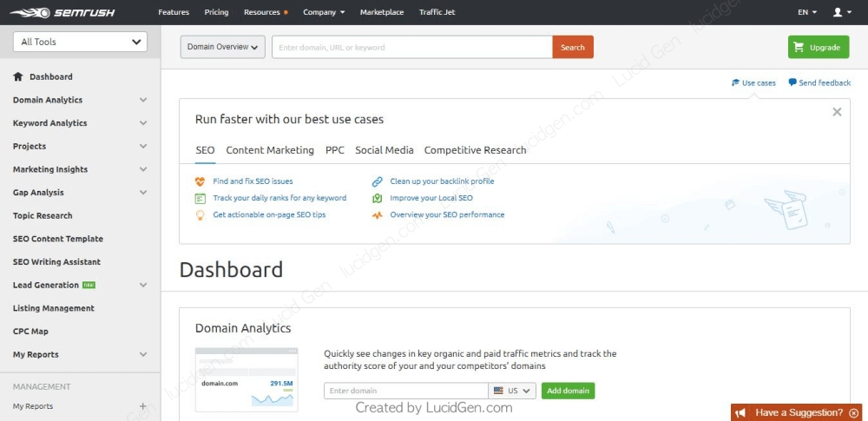Open the Domain Overview dropdown
The width and height of the screenshot is (868, 421).
[x=222, y=47]
